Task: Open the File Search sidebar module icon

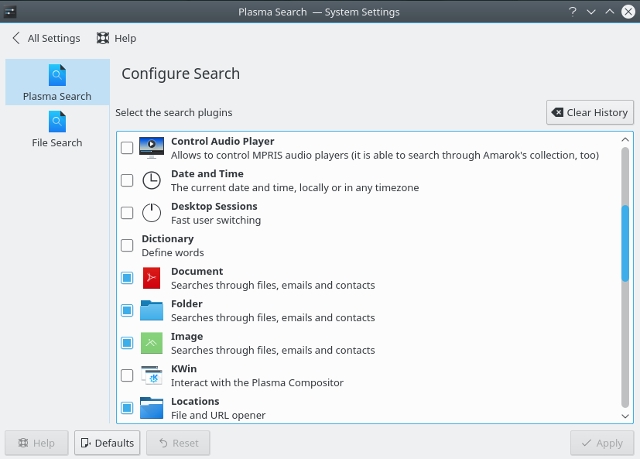Action: click(57, 122)
